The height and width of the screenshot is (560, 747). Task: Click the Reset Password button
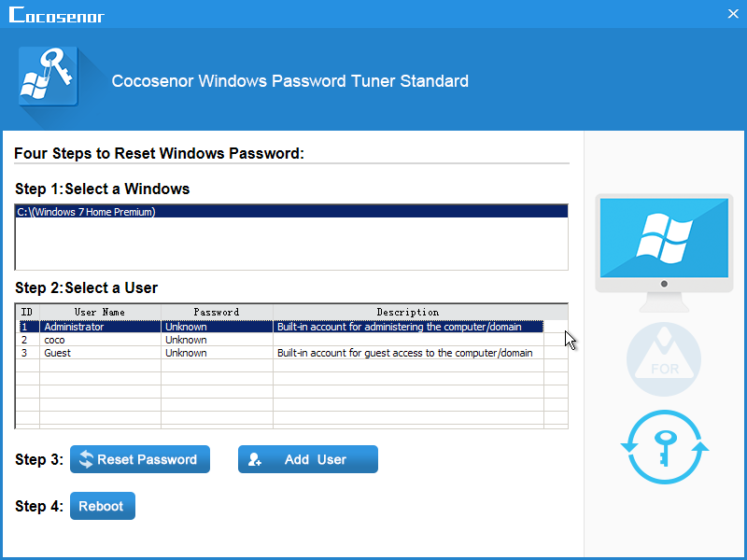(x=139, y=459)
